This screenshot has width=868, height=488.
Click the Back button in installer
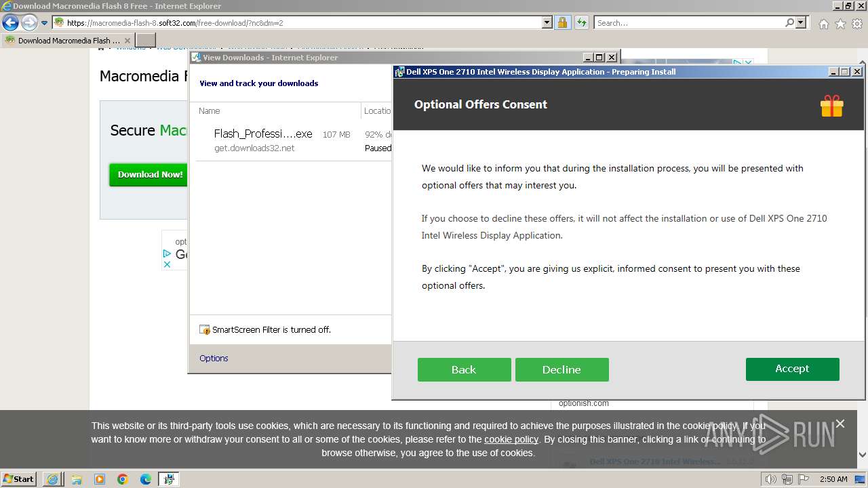click(x=464, y=369)
